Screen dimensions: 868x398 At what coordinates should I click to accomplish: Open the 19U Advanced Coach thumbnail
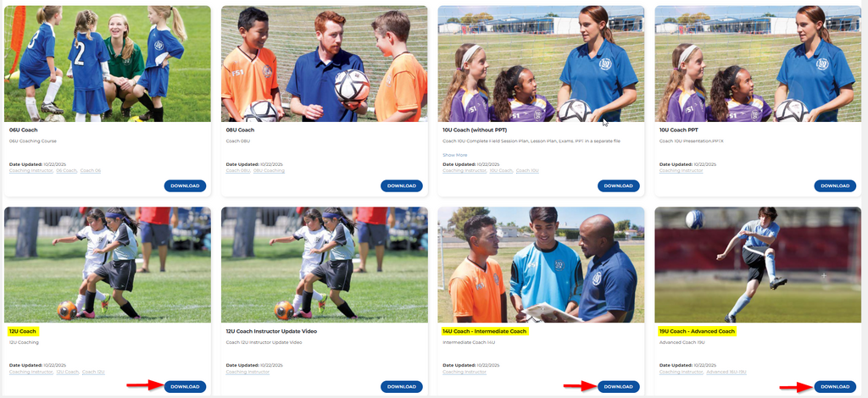point(758,265)
